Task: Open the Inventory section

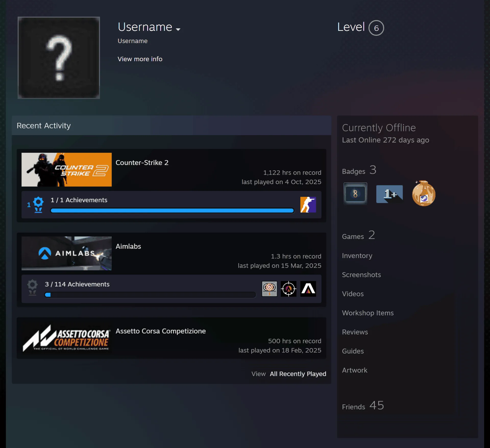Action: pyautogui.click(x=357, y=255)
